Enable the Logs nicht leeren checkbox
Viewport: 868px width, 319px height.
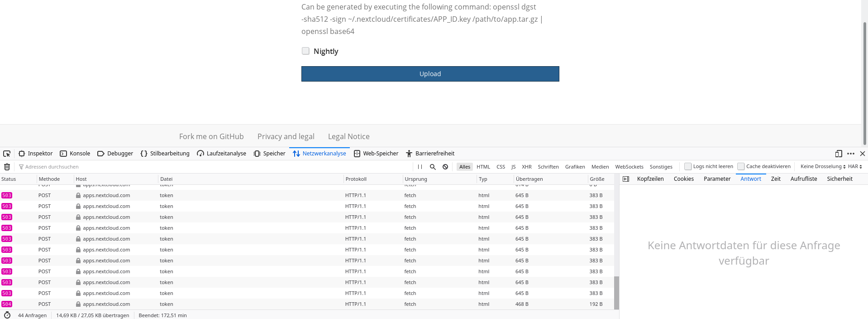pos(688,166)
